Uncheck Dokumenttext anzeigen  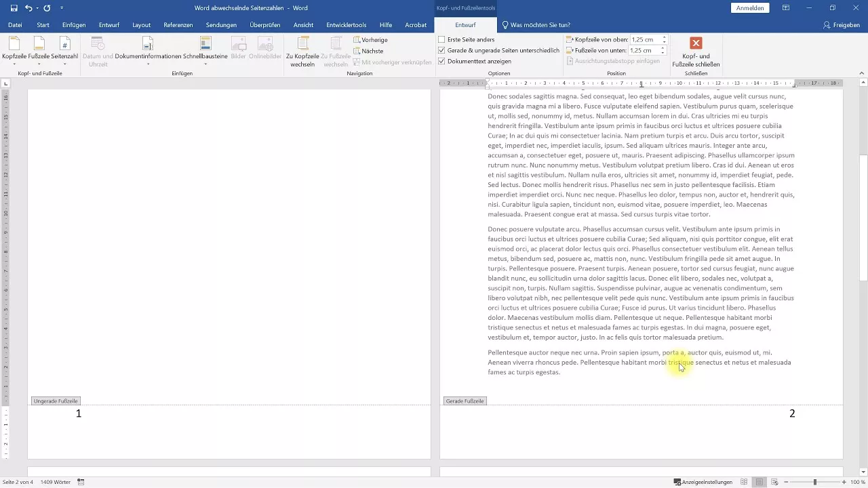(442, 61)
